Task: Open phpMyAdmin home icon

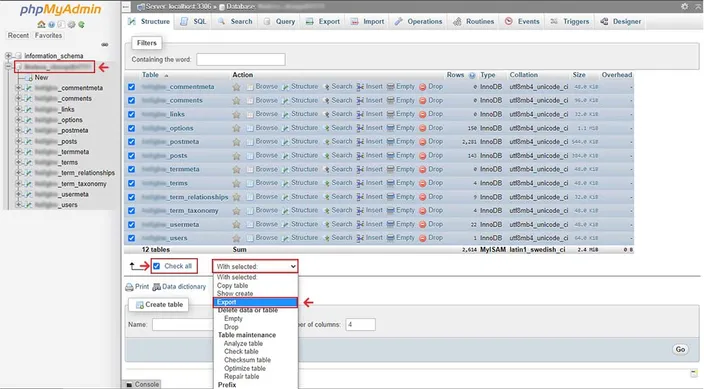Action: 41,24
